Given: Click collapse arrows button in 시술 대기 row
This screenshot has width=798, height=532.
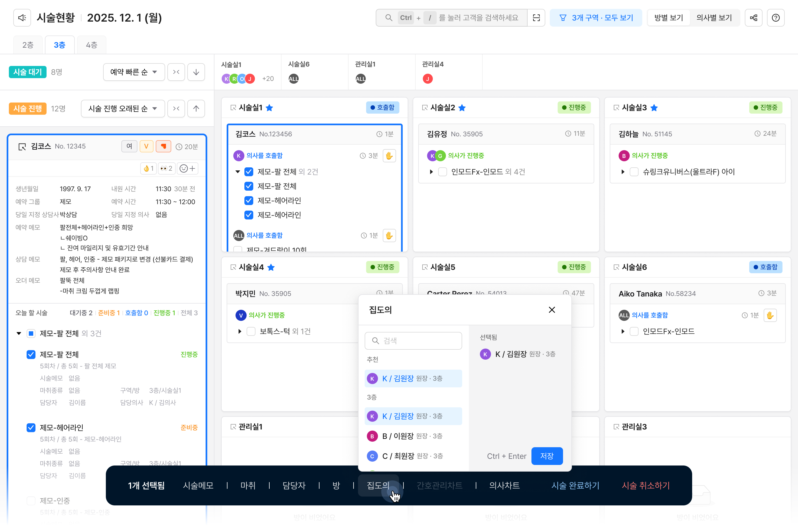Looking at the screenshot, I should tap(176, 72).
